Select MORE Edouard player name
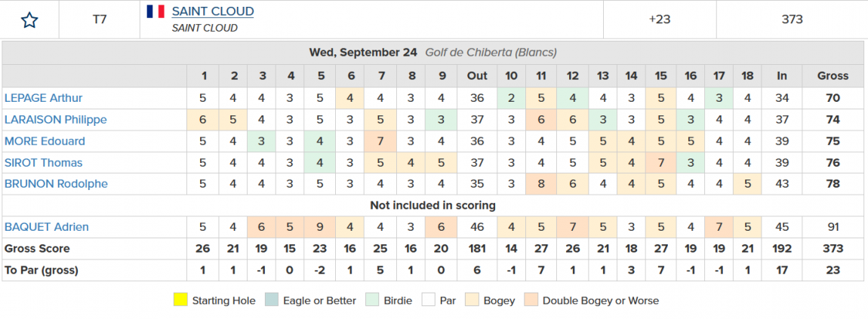 pos(45,141)
